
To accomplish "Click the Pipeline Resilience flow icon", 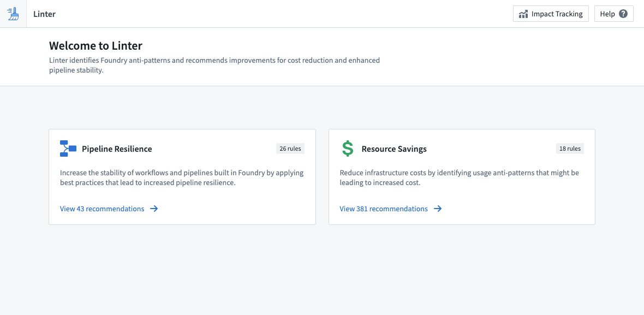I will (68, 148).
